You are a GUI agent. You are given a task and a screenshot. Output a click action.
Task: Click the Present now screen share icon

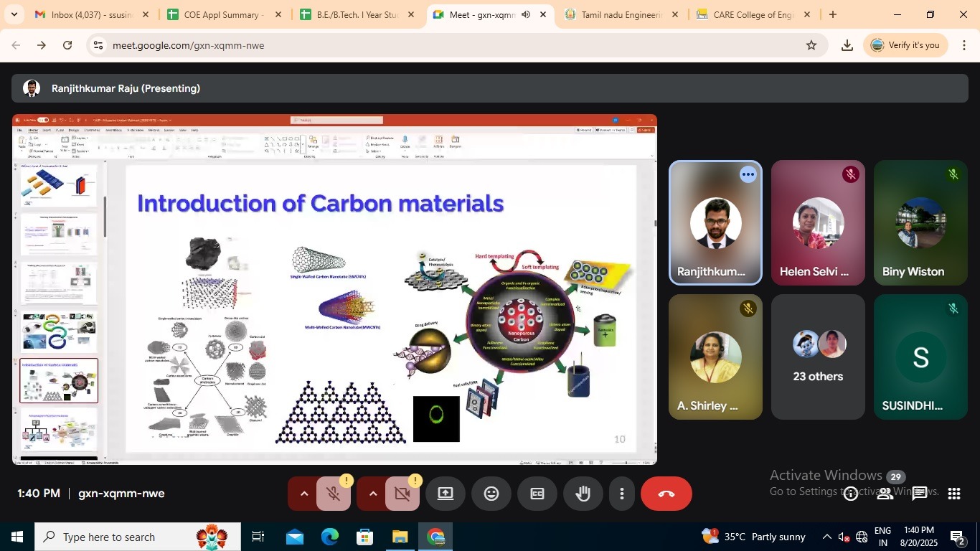[x=446, y=494]
